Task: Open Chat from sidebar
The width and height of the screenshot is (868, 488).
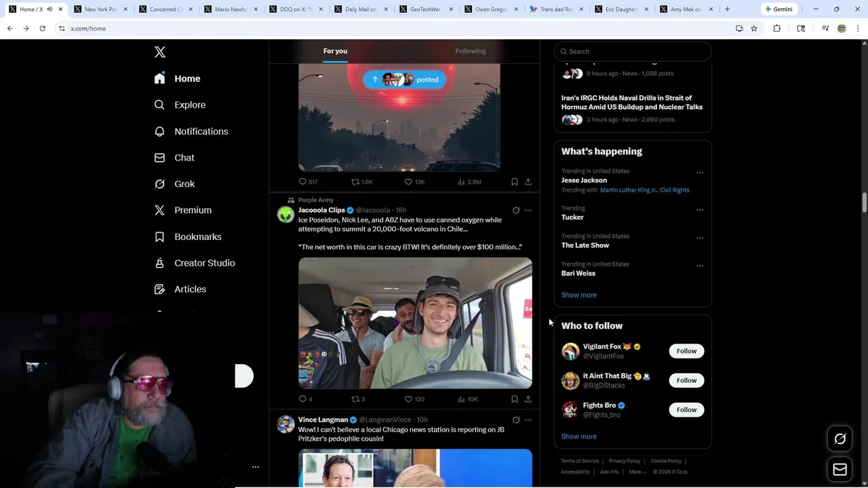Action: coord(174,158)
